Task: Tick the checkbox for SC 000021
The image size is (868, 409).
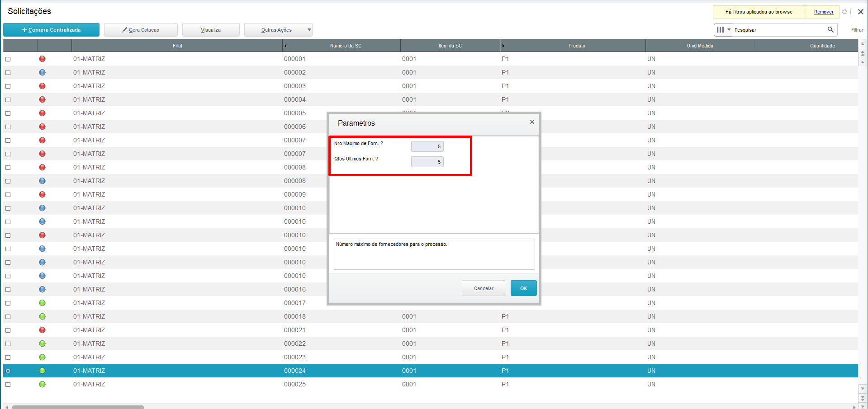Action: [8, 330]
